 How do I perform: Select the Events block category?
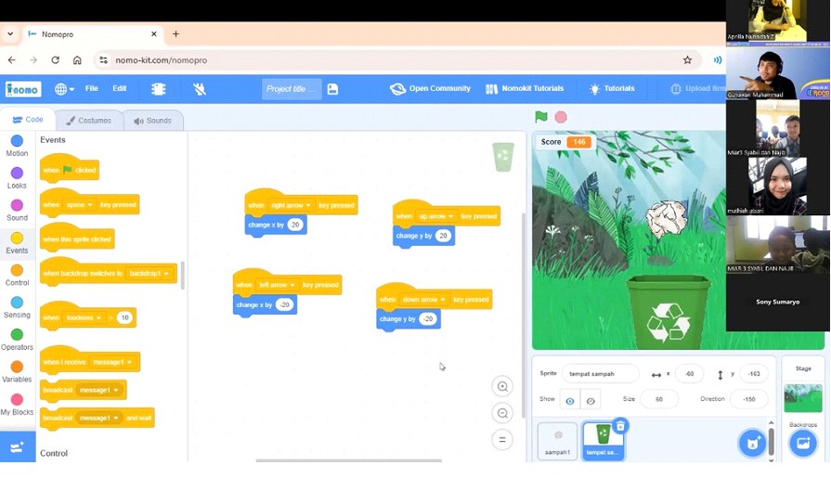pyautogui.click(x=17, y=243)
